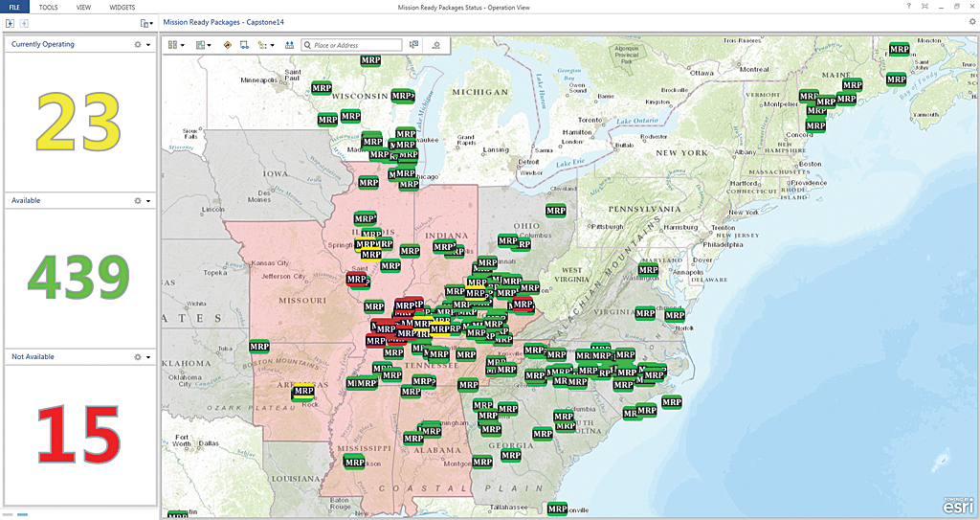The width and height of the screenshot is (980, 520).
Task: Collapse the side panel with left arrow icon
Action: point(10,23)
